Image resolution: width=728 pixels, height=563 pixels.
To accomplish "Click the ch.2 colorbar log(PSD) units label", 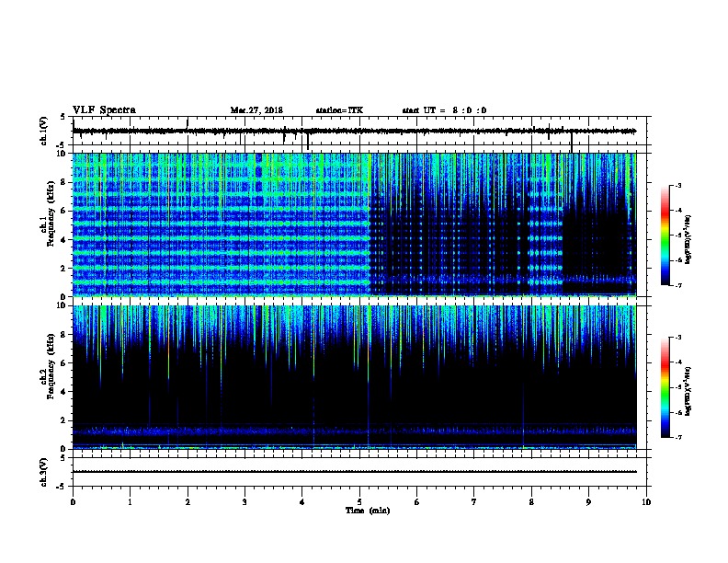I will (x=688, y=391).
